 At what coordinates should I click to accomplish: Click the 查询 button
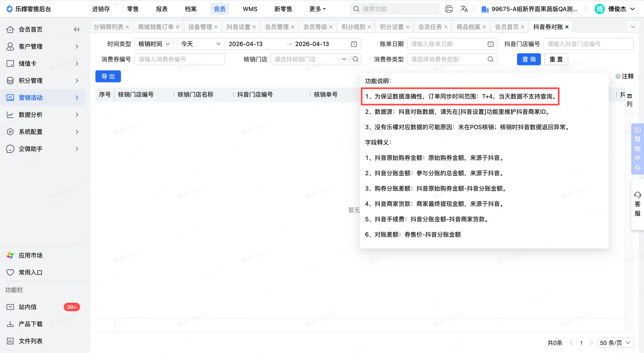(x=529, y=59)
